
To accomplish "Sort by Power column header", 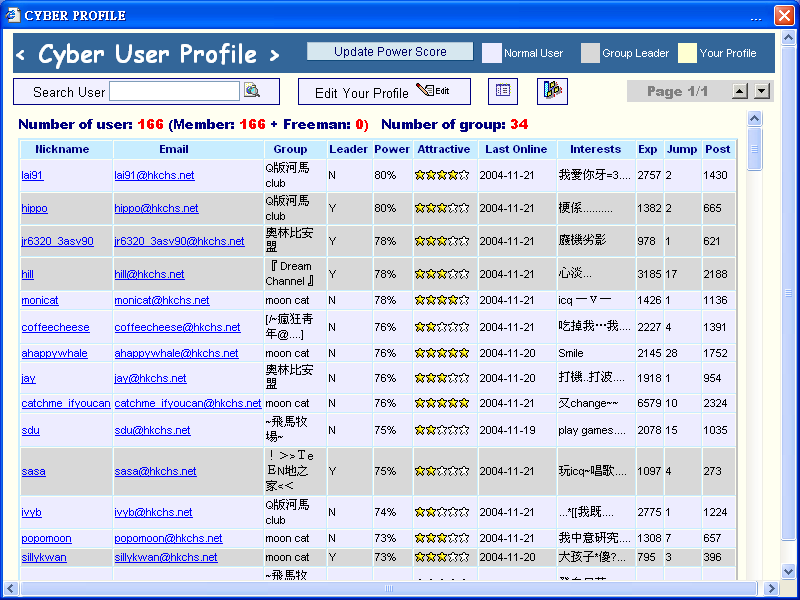I will pyautogui.click(x=392, y=149).
